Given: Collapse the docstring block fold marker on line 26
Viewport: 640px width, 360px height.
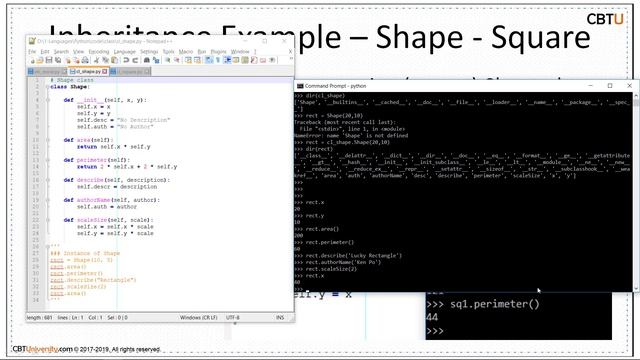Looking at the screenshot, I should (x=48, y=247).
